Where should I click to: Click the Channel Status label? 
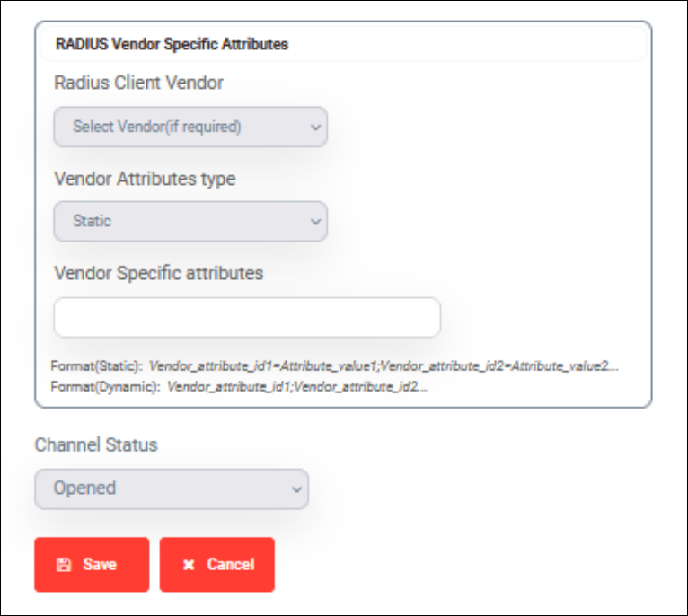tap(96, 444)
